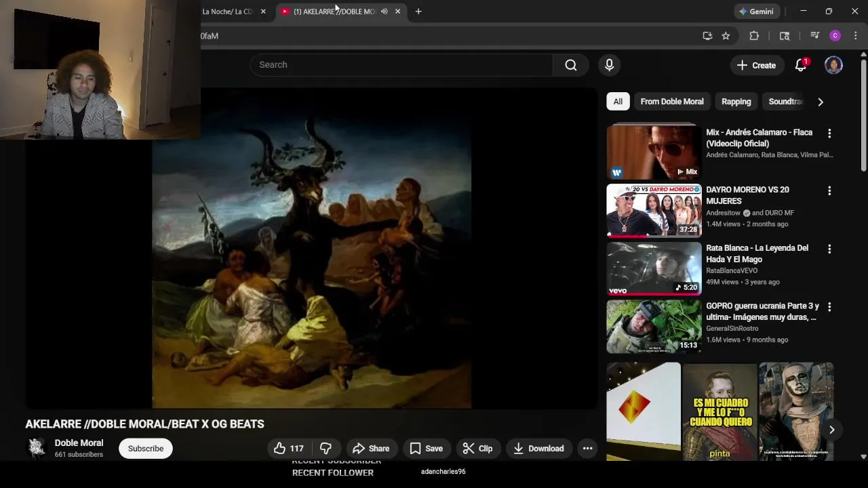Click the YouTube search magnifier button
The height and width of the screenshot is (488, 868).
point(571,65)
